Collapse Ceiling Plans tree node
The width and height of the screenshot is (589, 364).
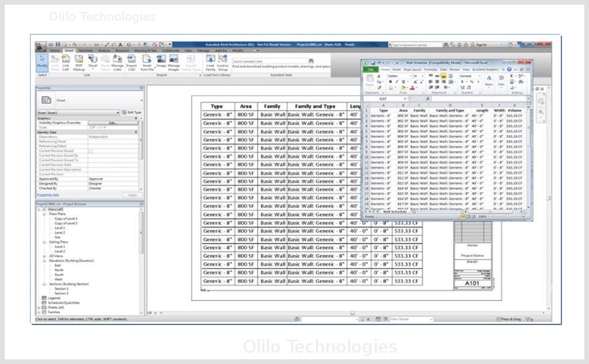tap(44, 242)
